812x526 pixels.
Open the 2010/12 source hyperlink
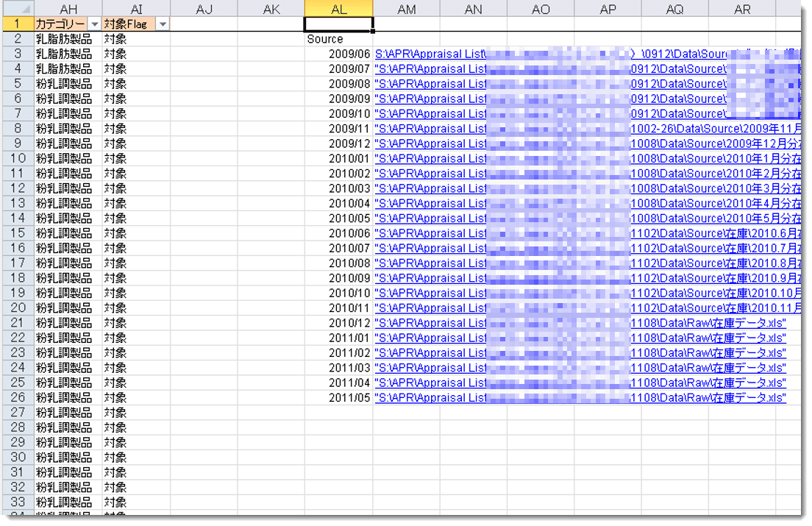pyautogui.click(x=580, y=323)
